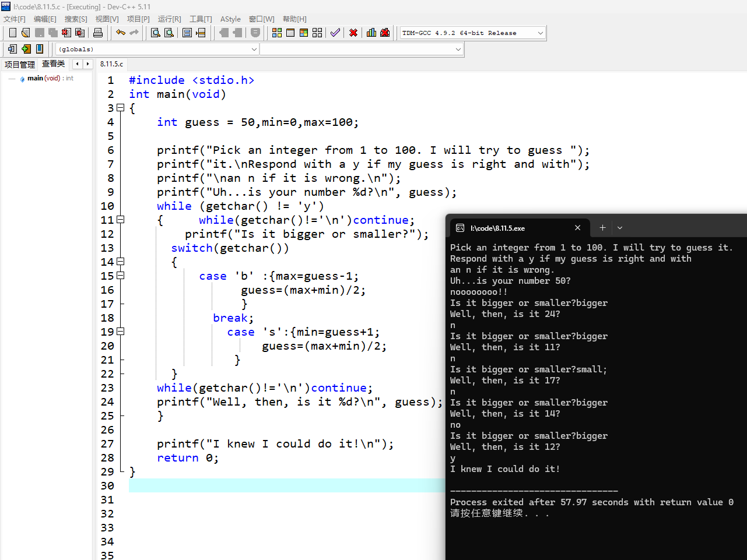
Task: Click the New file icon in toolbar
Action: tap(12, 33)
